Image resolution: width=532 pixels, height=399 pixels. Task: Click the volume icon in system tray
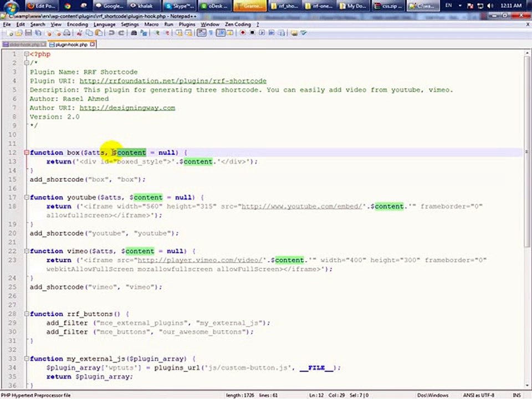point(490,6)
